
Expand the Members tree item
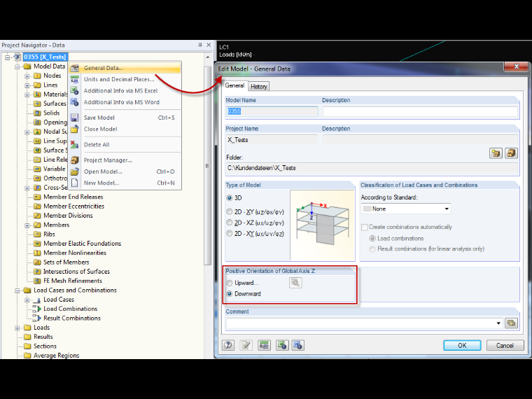(x=27, y=225)
